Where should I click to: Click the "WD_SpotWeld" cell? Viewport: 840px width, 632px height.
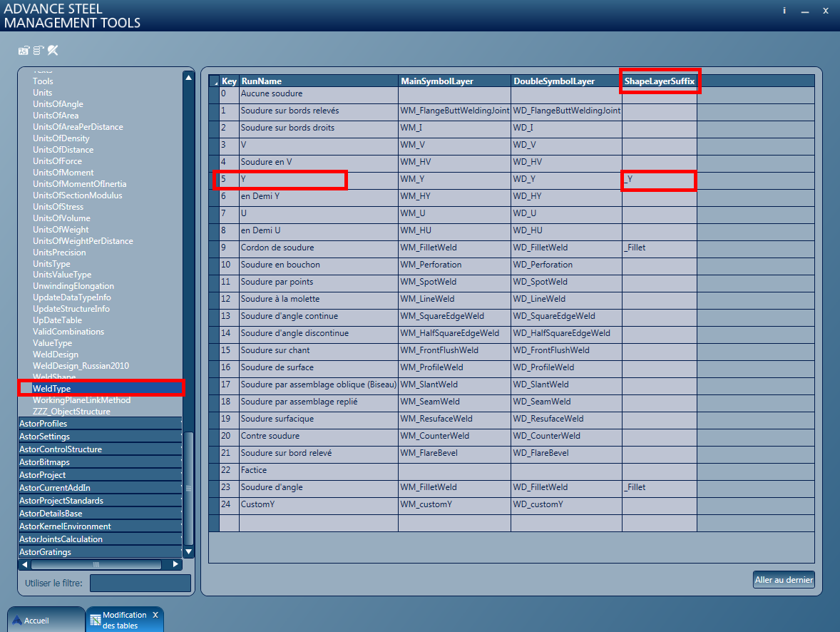566,282
